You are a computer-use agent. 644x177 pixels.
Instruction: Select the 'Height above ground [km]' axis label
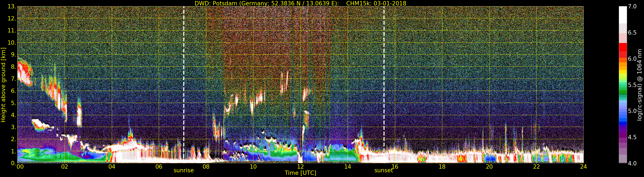3,85
